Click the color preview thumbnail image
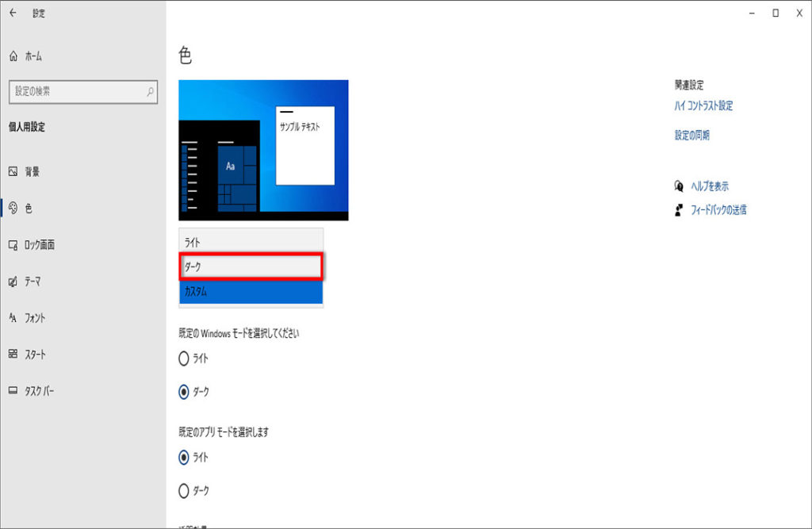The height and width of the screenshot is (529, 812). (263, 150)
